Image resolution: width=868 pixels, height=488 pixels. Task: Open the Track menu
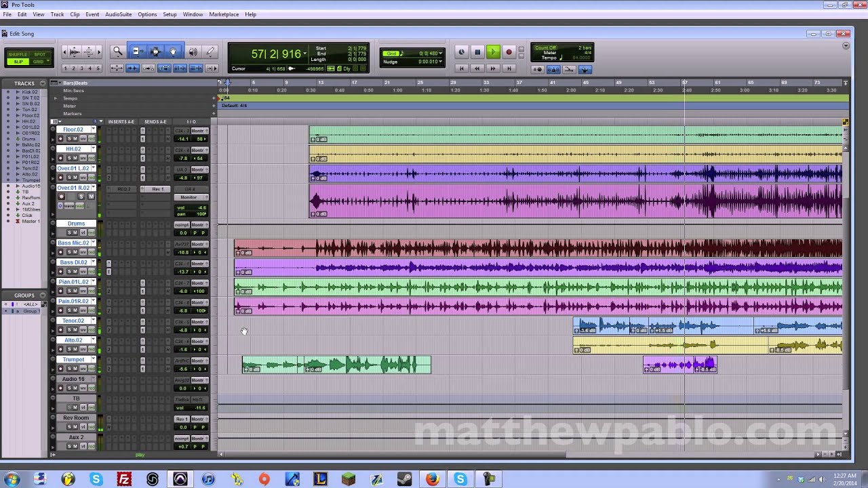57,14
